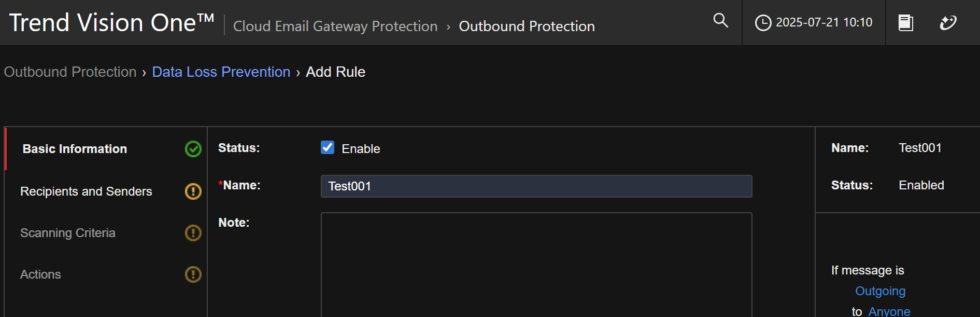Select the Basic Information tab

pyautogui.click(x=75, y=149)
